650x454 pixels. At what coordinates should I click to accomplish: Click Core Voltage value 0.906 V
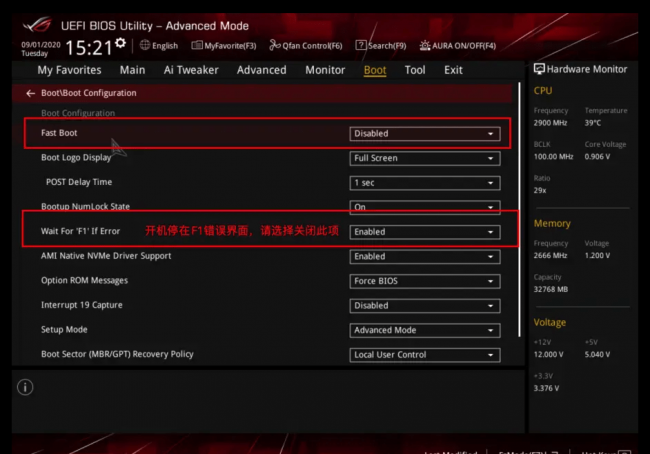pyautogui.click(x=597, y=157)
